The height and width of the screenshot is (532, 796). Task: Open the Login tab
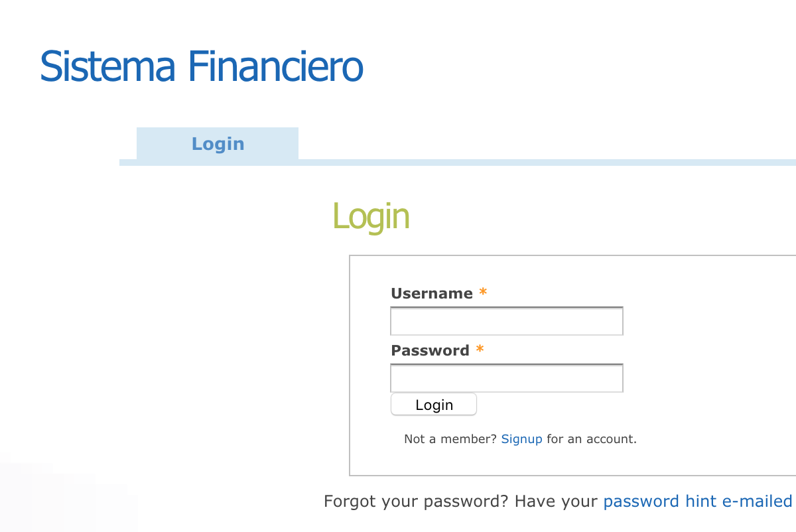click(218, 144)
